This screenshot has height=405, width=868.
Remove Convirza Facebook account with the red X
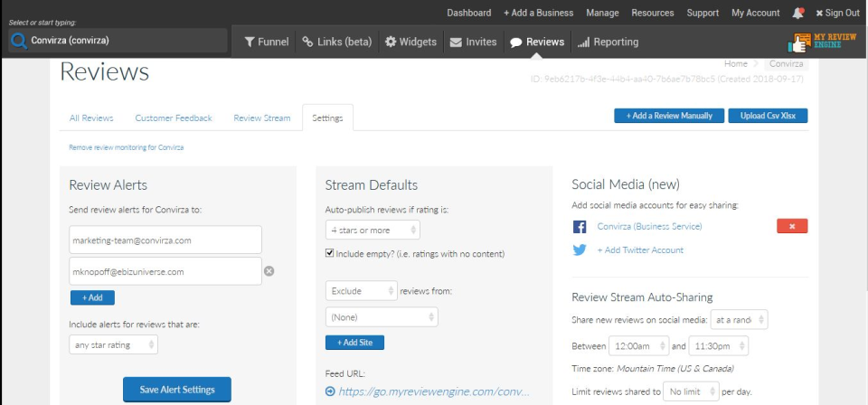click(x=792, y=226)
